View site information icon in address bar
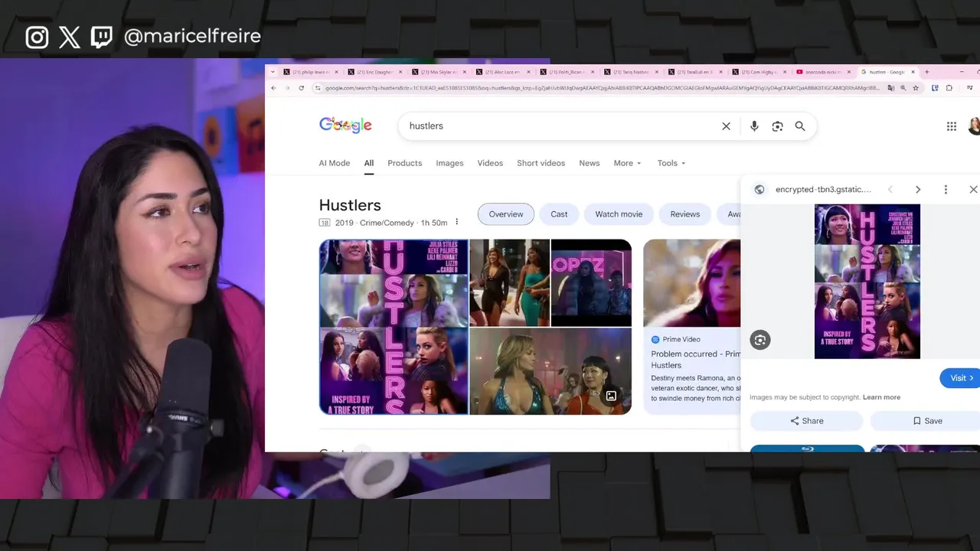Screen dimensions: 980x551 tap(318, 88)
